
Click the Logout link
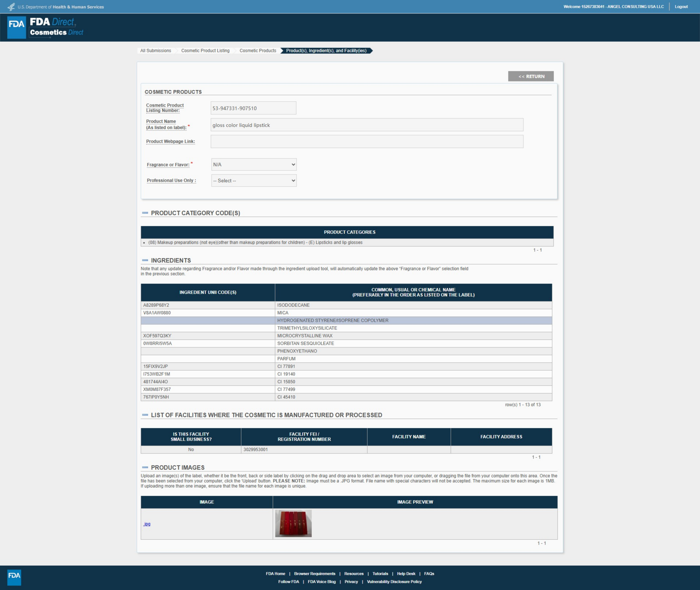681,7
